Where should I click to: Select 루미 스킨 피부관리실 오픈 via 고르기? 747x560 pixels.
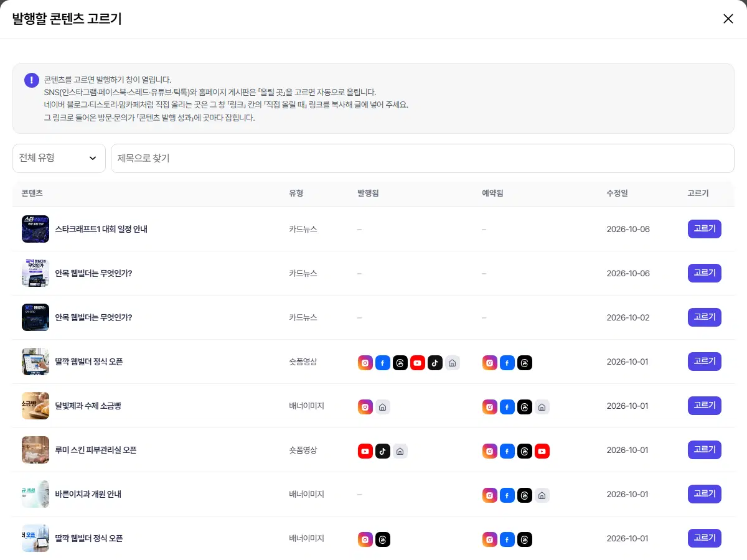[705, 450]
